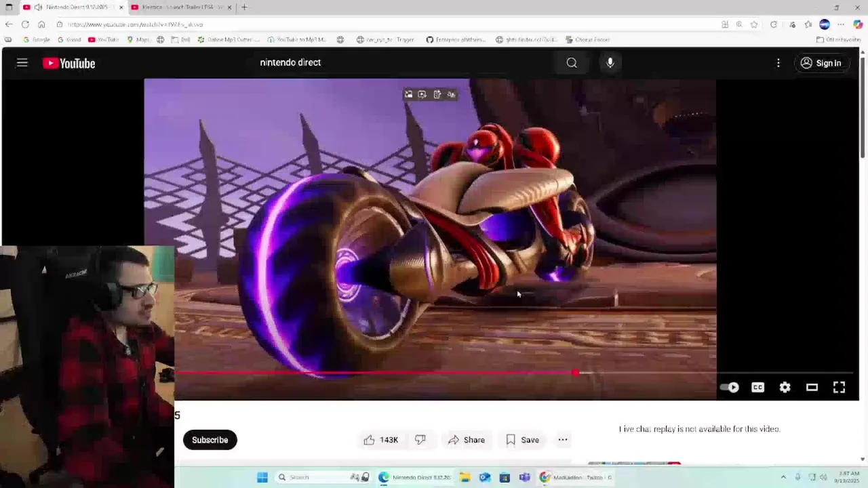Open the Other favorites folder

point(839,39)
